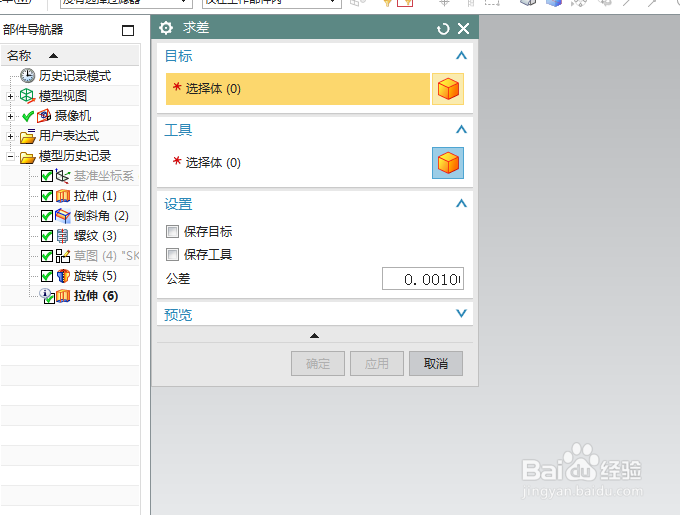This screenshot has height=515, width=680.
Task: Enable the 保存工具 checkbox
Action: coord(172,254)
